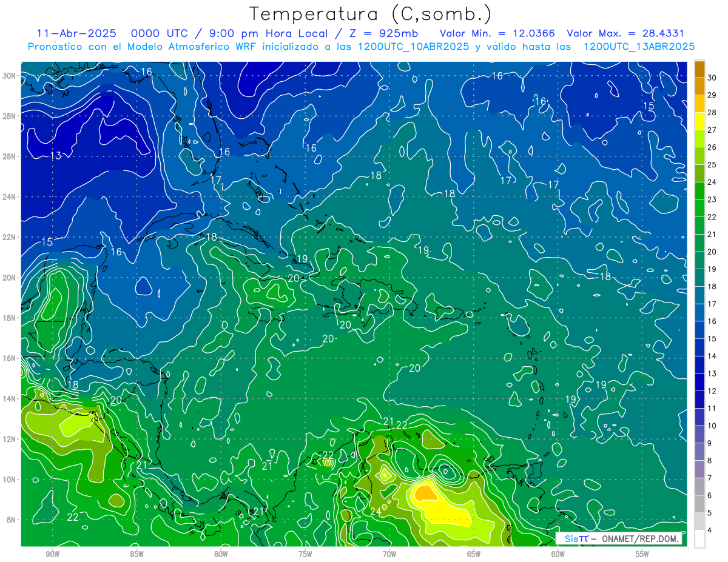The width and height of the screenshot is (728, 562).
Task: Click "Modelo Atmosferico WRF" in the subtitle
Action: pyautogui.click(x=194, y=47)
